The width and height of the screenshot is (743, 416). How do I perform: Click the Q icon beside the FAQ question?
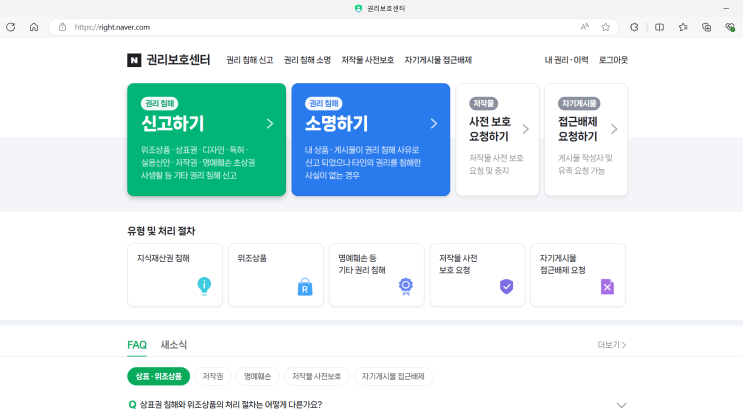pos(132,405)
